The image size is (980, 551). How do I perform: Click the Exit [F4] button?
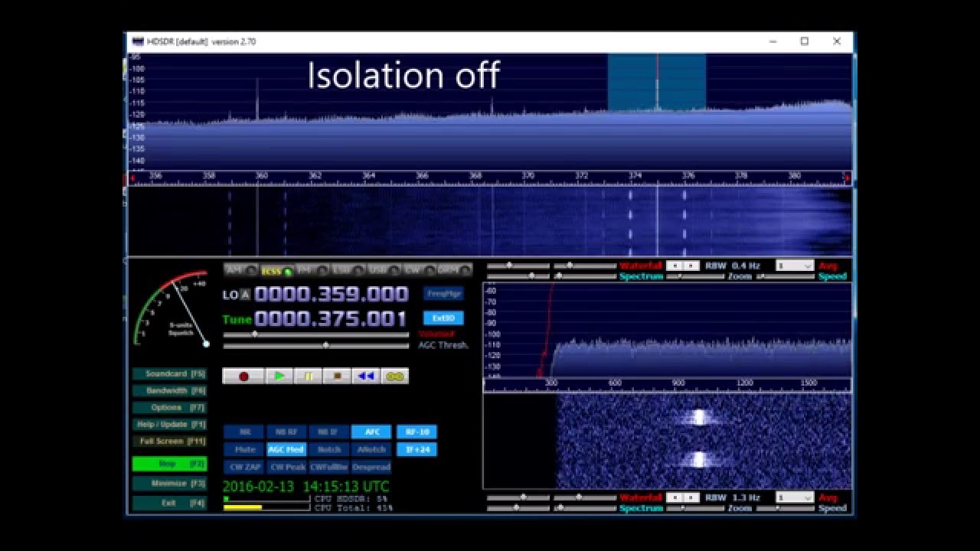point(170,504)
